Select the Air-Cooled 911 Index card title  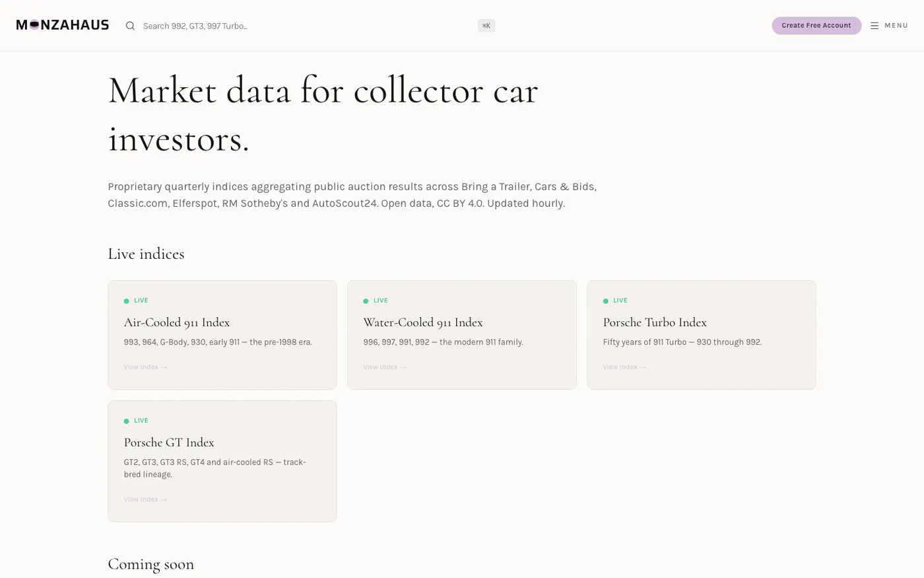(x=177, y=322)
